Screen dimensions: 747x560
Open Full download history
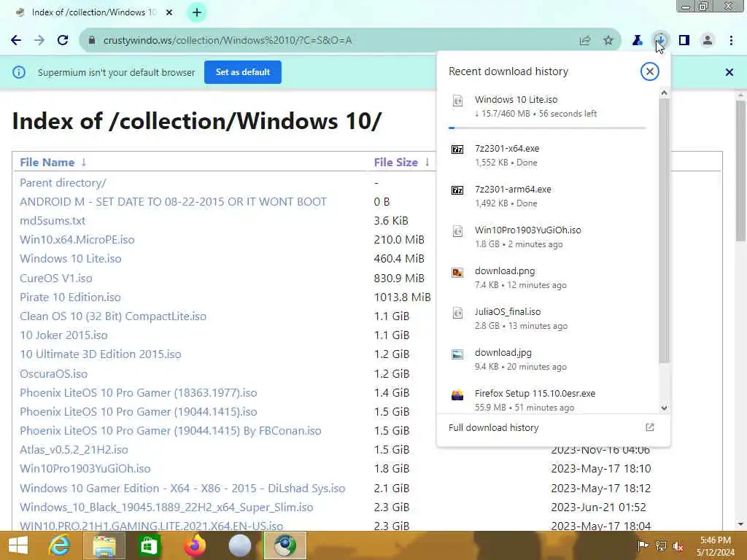[494, 427]
